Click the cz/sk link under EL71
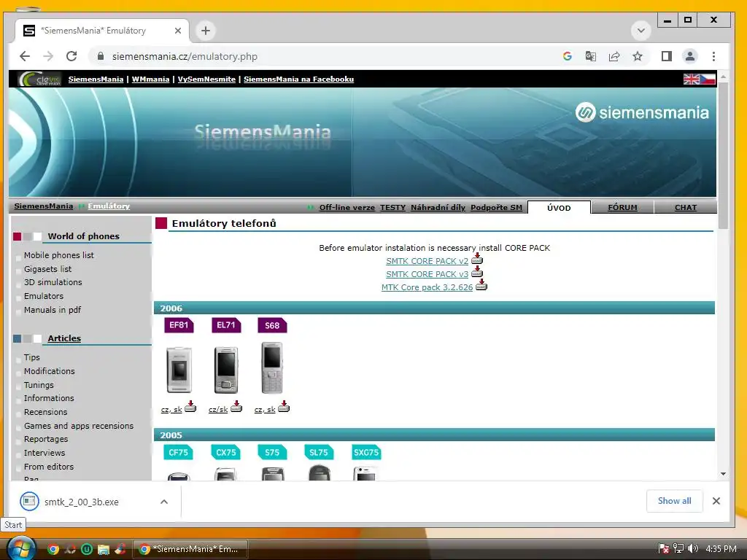The image size is (747, 560). [218, 410]
